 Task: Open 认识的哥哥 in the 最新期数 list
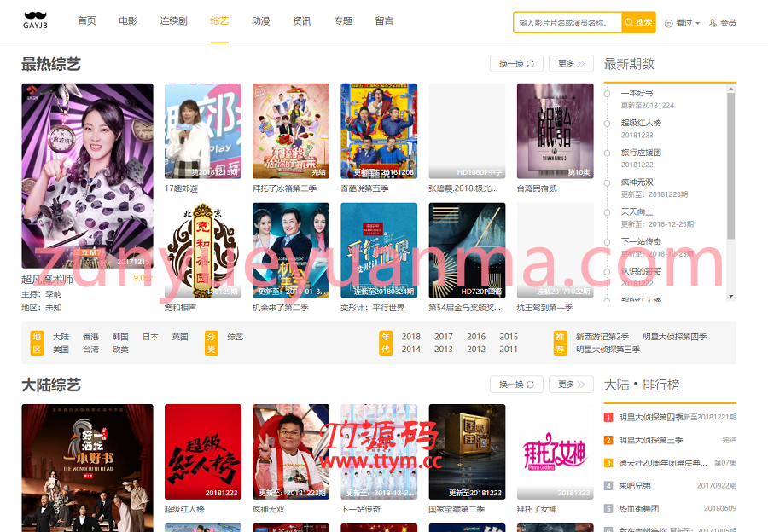tap(641, 271)
